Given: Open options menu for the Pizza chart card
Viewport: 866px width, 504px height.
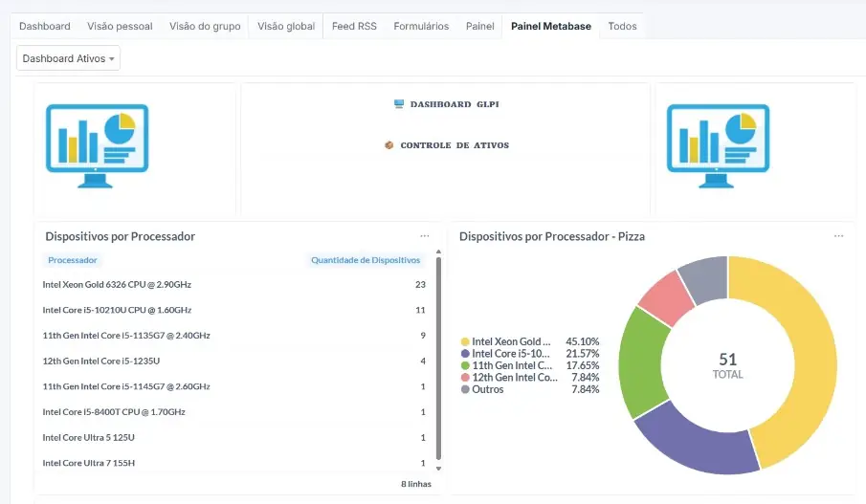Looking at the screenshot, I should click(839, 235).
